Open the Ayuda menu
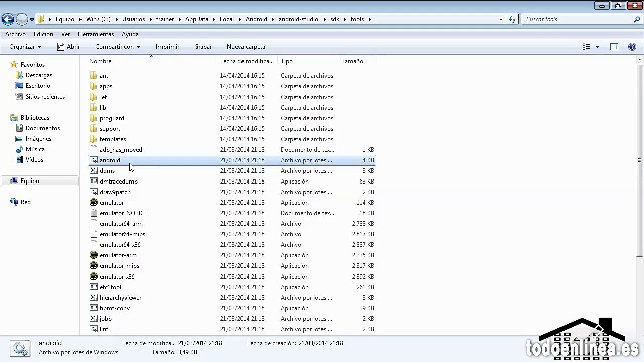This screenshot has width=644, height=362. [x=130, y=34]
